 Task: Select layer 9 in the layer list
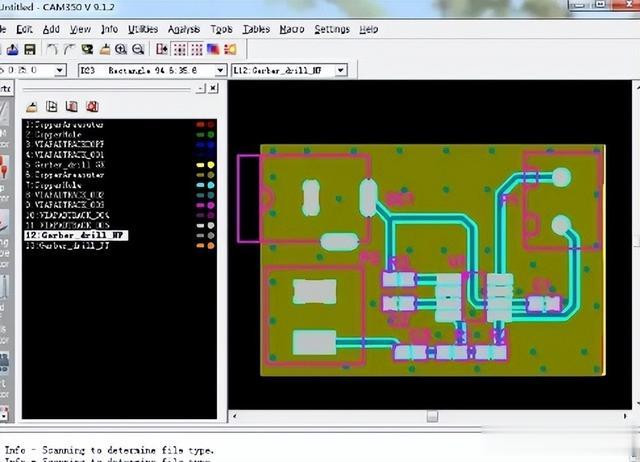point(64,205)
